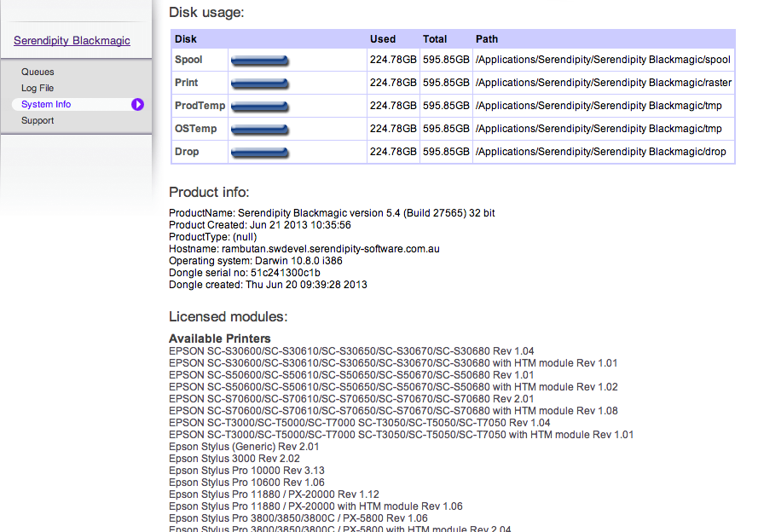Go to Queues page

[x=38, y=72]
